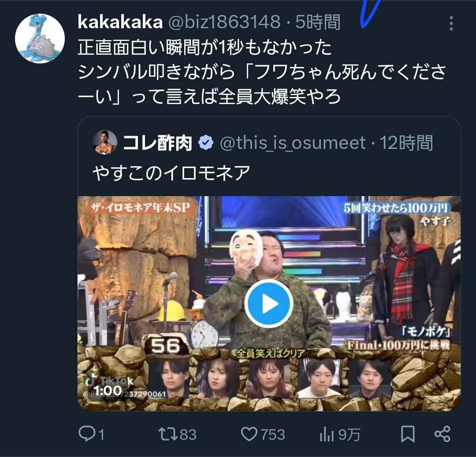This screenshot has height=457, width=476.
Task: Play the embedded video
Action: (269, 304)
